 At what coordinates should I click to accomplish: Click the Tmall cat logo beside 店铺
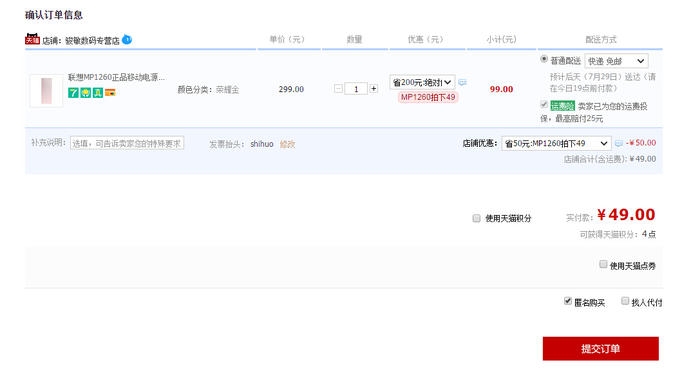coord(32,39)
